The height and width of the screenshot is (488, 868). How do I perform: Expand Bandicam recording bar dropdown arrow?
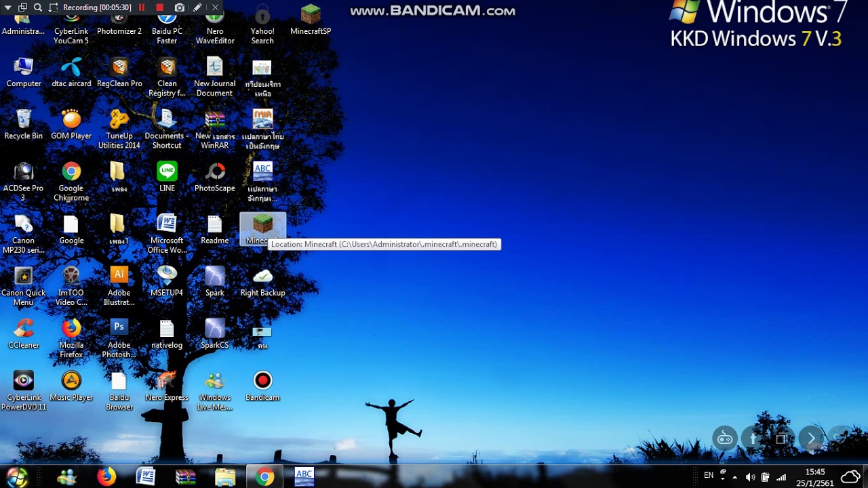pos(8,7)
